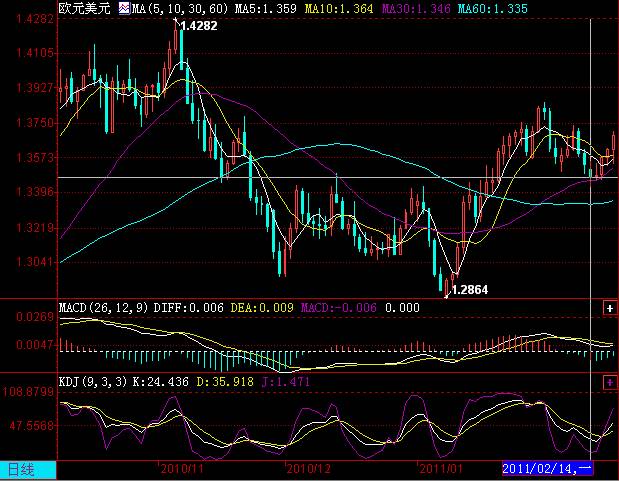Screen dimensions: 619x481
Task: Click the MACD(26,12,9) indicator label
Action: coord(103,308)
